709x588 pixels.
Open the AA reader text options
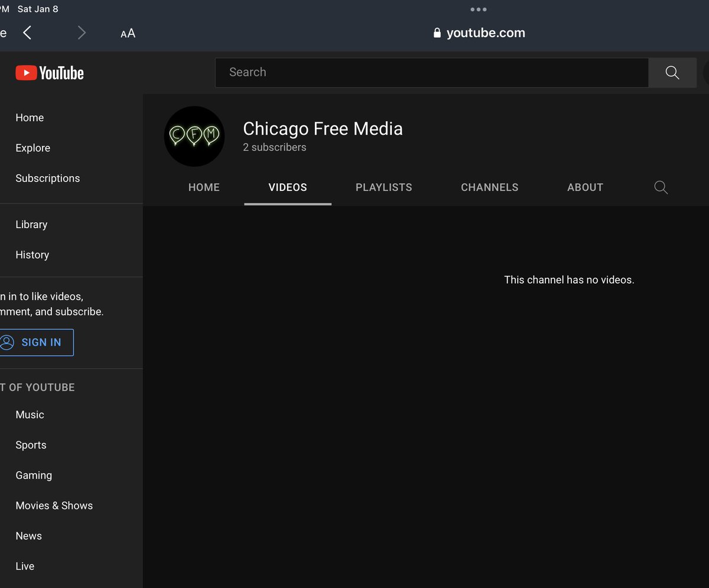pyautogui.click(x=128, y=33)
